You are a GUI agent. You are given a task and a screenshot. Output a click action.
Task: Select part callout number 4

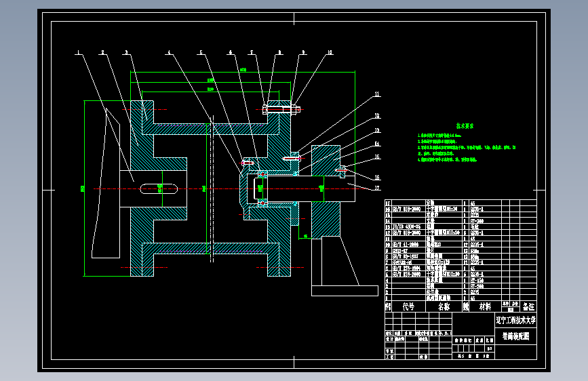point(169,52)
